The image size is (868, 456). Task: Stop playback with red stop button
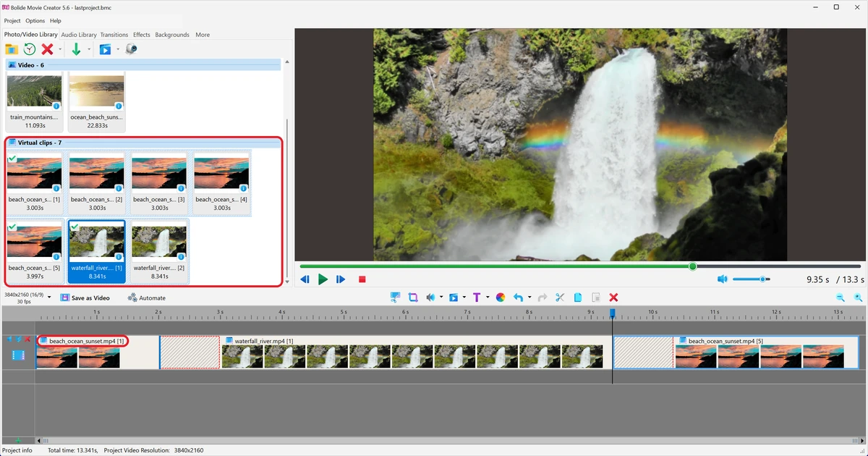point(362,279)
